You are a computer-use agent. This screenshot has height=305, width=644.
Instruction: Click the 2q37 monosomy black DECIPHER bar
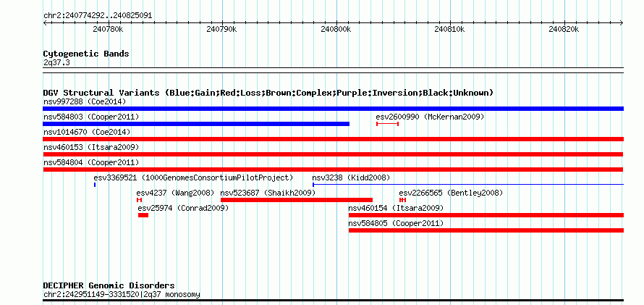[x=333, y=301]
